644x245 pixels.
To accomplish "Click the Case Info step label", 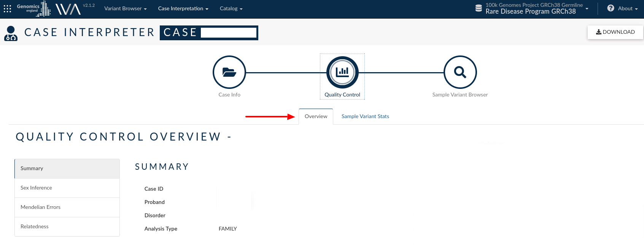I will [x=229, y=95].
